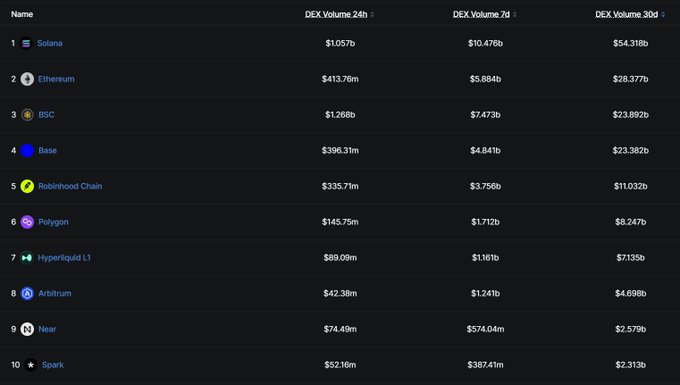Sort by DEX Volume 7d column header
Viewport: 680px width, 385px height.
tap(481, 14)
